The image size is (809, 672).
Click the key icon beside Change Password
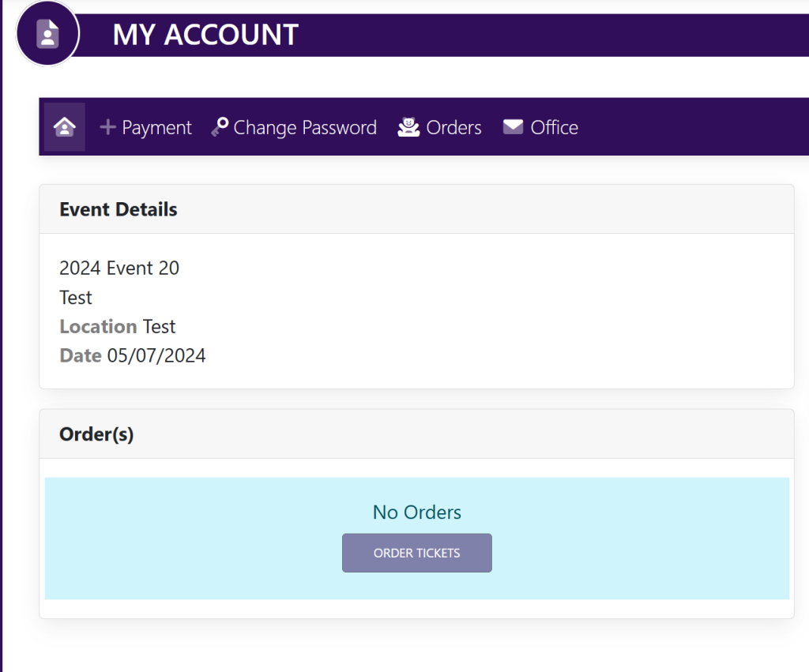[220, 127]
